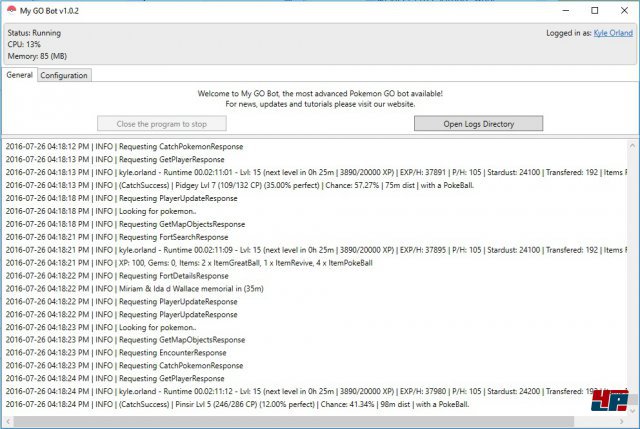Click the CPU: 13% readout
Viewport: 640px width, 429px height.
pos(24,44)
